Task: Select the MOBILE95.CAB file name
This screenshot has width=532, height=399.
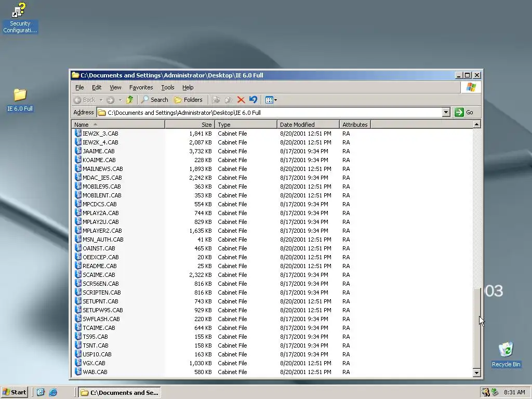Action: point(102,187)
